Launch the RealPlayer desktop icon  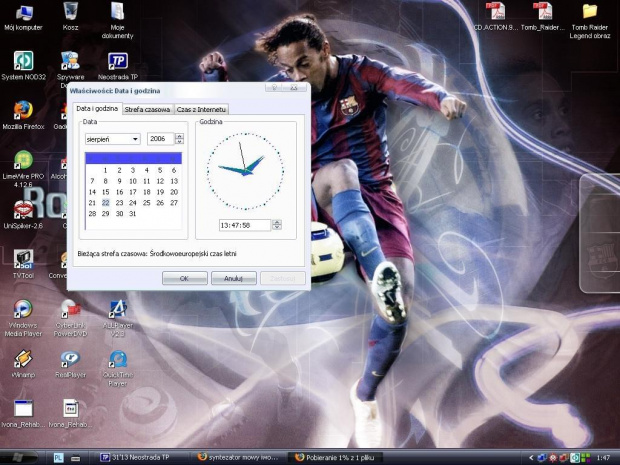[x=70, y=359]
